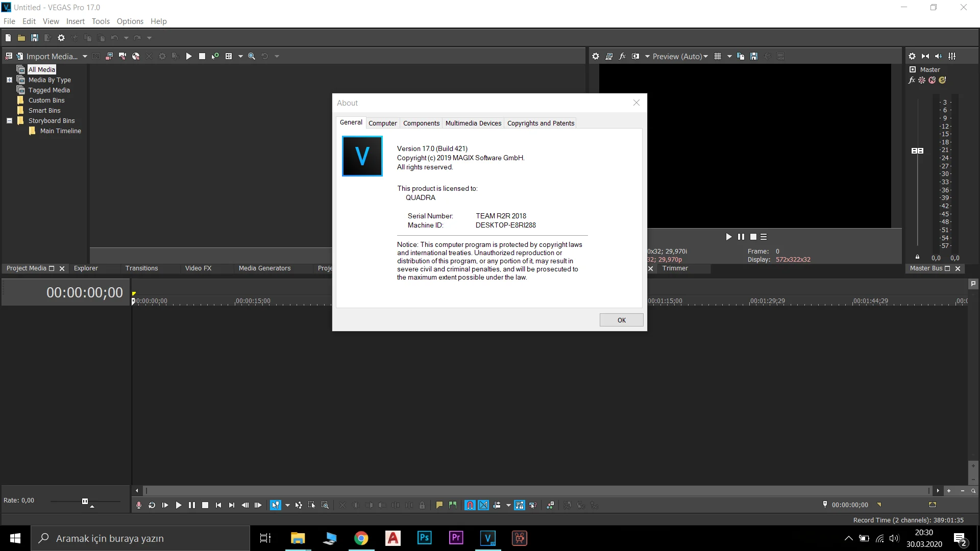Screen dimensions: 980x551
Task: Switch to Components tab in About dialog
Action: [x=421, y=123]
